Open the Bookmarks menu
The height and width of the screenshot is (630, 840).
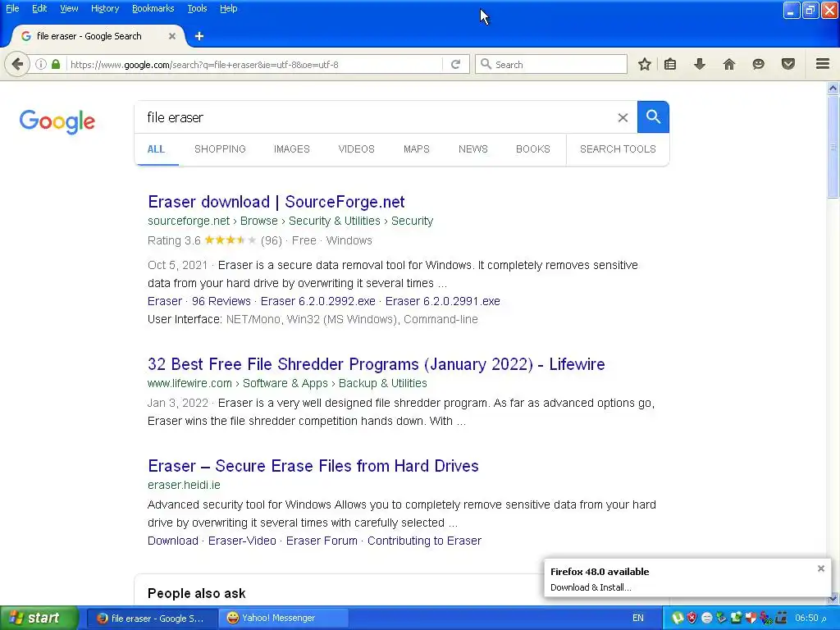coord(153,8)
